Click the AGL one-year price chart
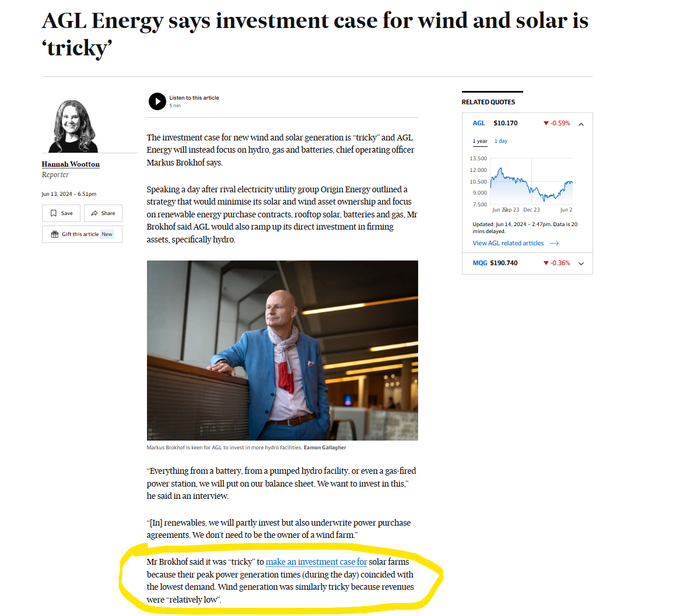Image resolution: width=694 pixels, height=616 pixels. tap(531, 184)
